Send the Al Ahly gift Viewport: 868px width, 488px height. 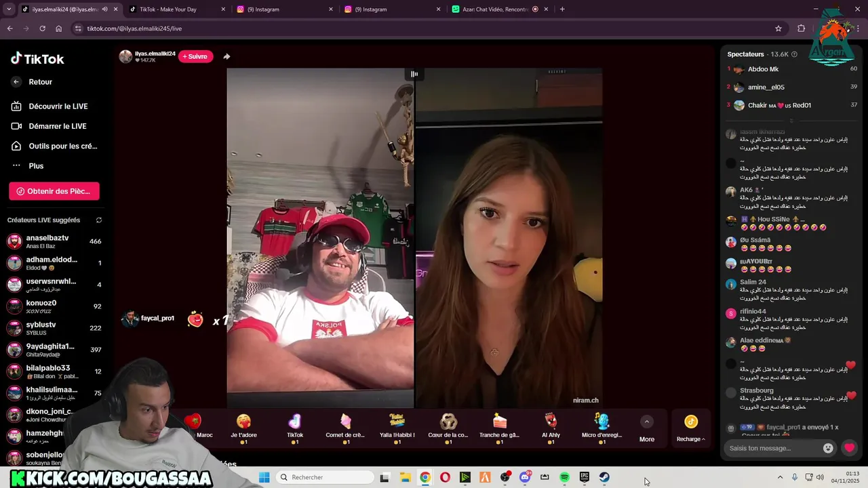(x=551, y=428)
